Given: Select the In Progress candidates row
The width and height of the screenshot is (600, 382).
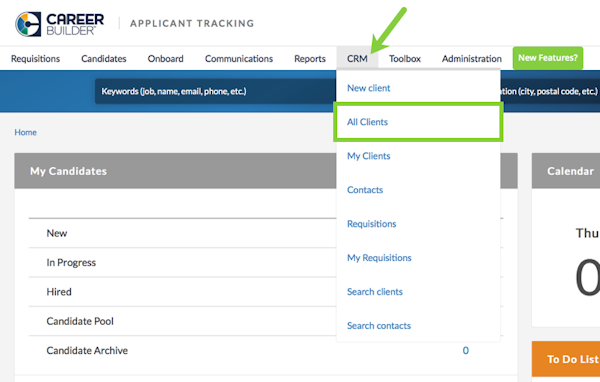Looking at the screenshot, I should (266, 262).
